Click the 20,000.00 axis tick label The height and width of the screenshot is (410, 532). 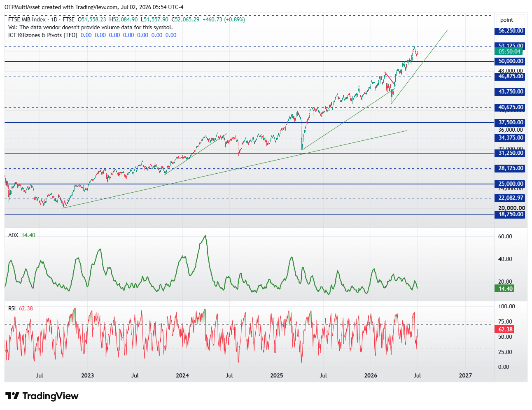pyautogui.click(x=511, y=208)
